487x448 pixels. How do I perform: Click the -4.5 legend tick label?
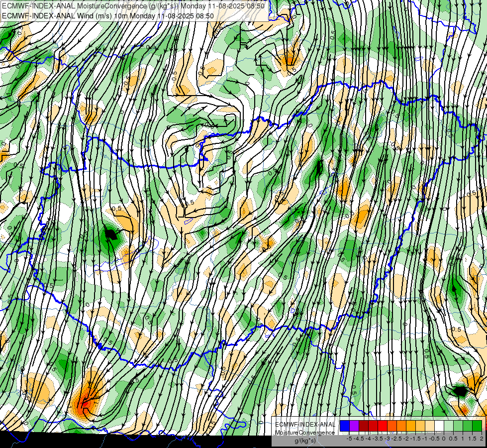(359, 439)
